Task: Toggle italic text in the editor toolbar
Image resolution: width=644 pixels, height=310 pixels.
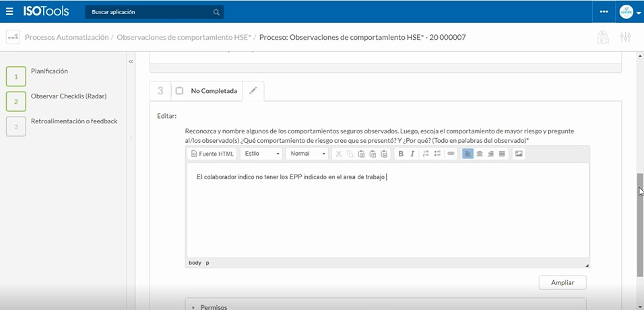Action: click(x=412, y=154)
